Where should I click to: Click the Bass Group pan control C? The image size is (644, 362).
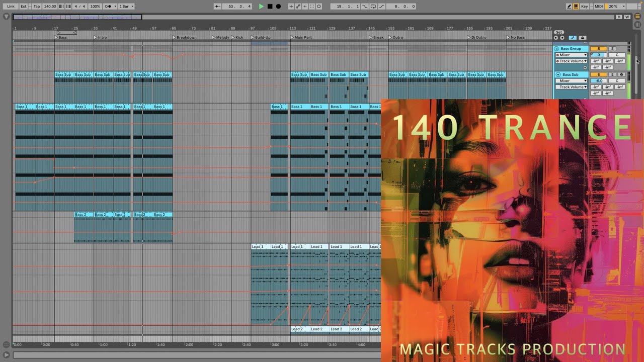(617, 55)
